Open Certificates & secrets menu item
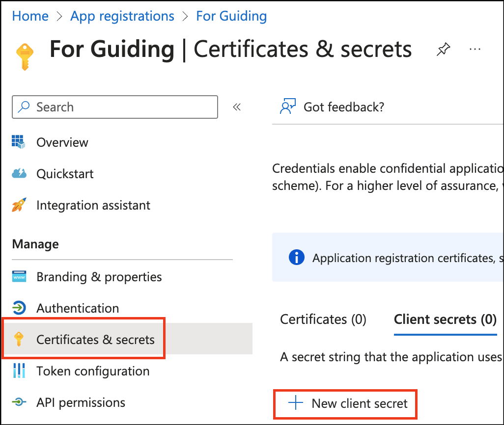The height and width of the screenshot is (425, 504). click(95, 340)
